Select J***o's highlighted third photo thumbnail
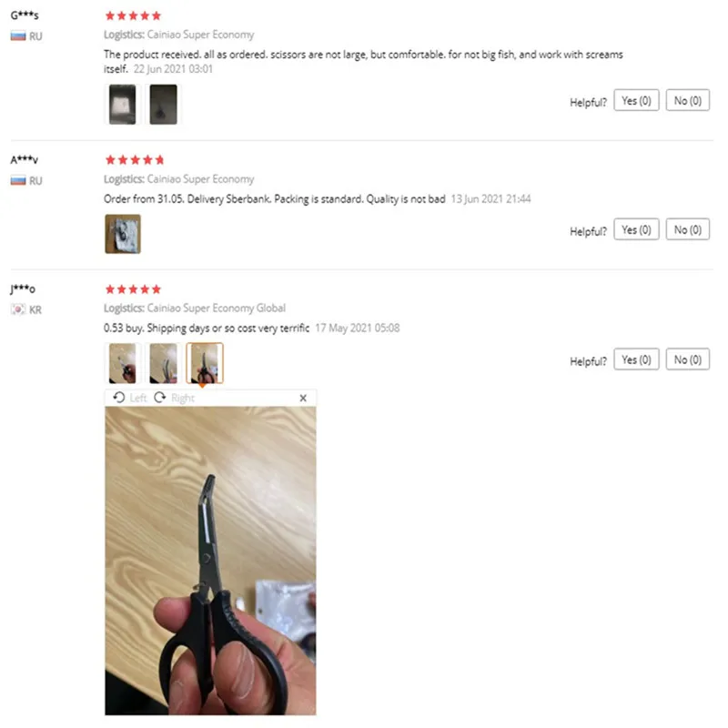The height and width of the screenshot is (728, 728). [205, 363]
